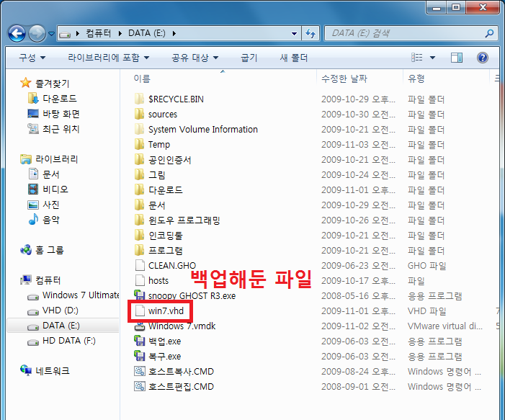505x420 pixels.
Task: Open recent pages dropdown beside Forward
Action: tap(51, 33)
